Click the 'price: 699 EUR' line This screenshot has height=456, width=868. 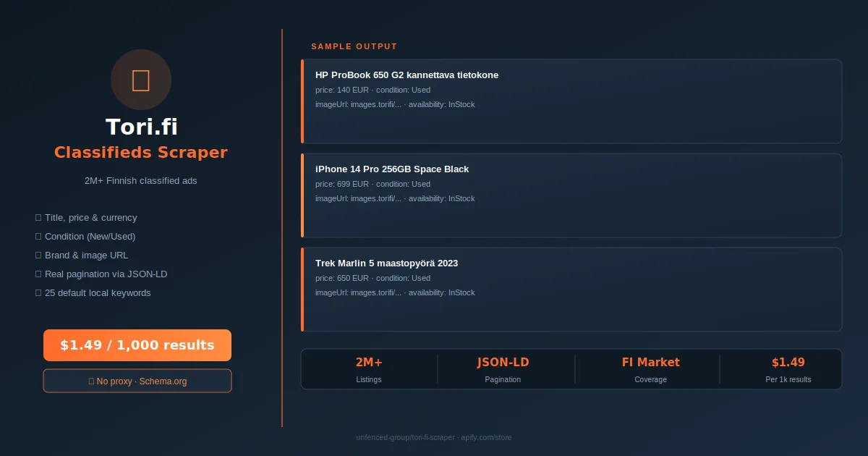click(373, 184)
